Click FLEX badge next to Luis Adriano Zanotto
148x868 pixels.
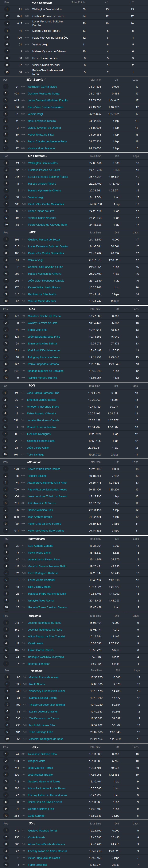tap(23, 546)
